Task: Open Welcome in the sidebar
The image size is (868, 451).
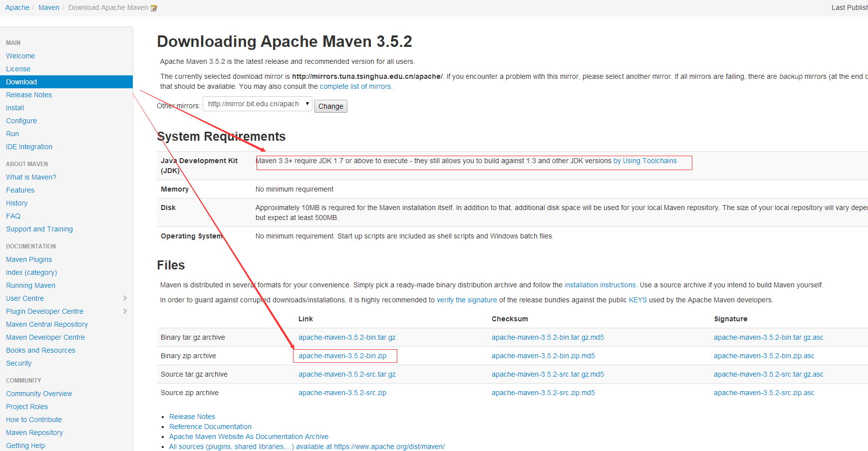Action: coord(20,56)
